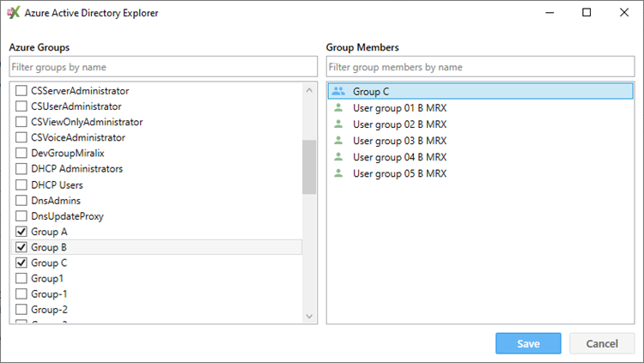Select the Group-2 label in groups list
The image size is (644, 363).
pos(49,310)
